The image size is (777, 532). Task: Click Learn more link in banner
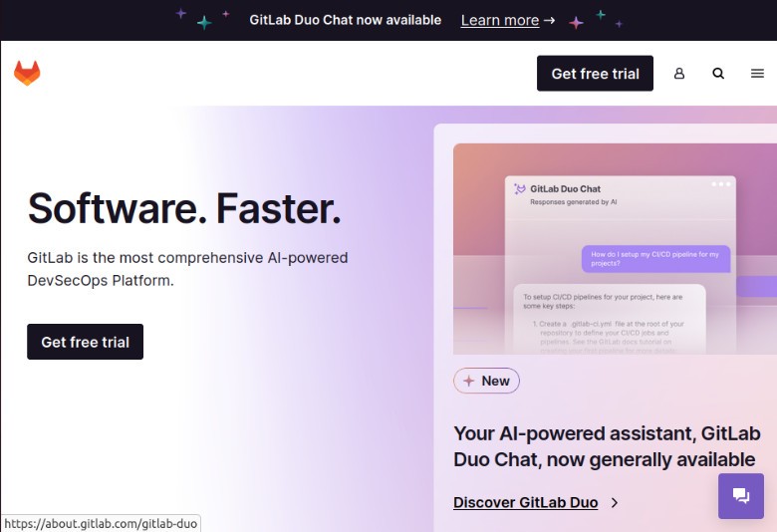coord(499,20)
